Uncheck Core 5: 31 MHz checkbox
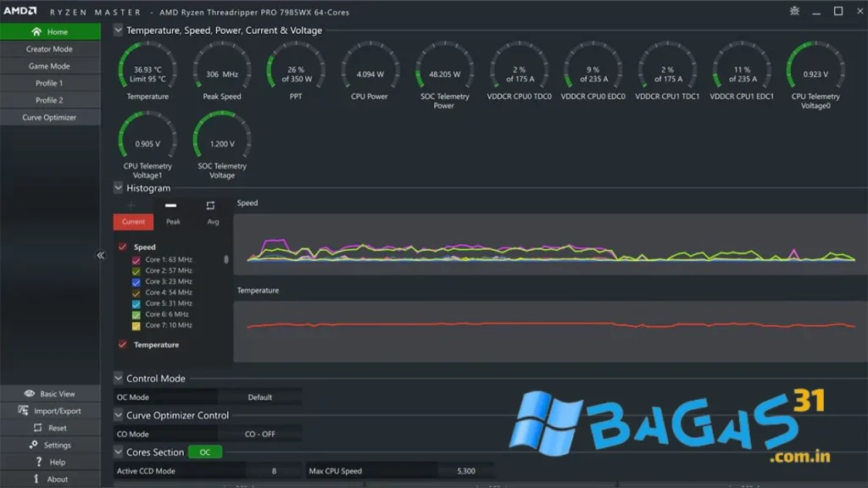 point(136,304)
